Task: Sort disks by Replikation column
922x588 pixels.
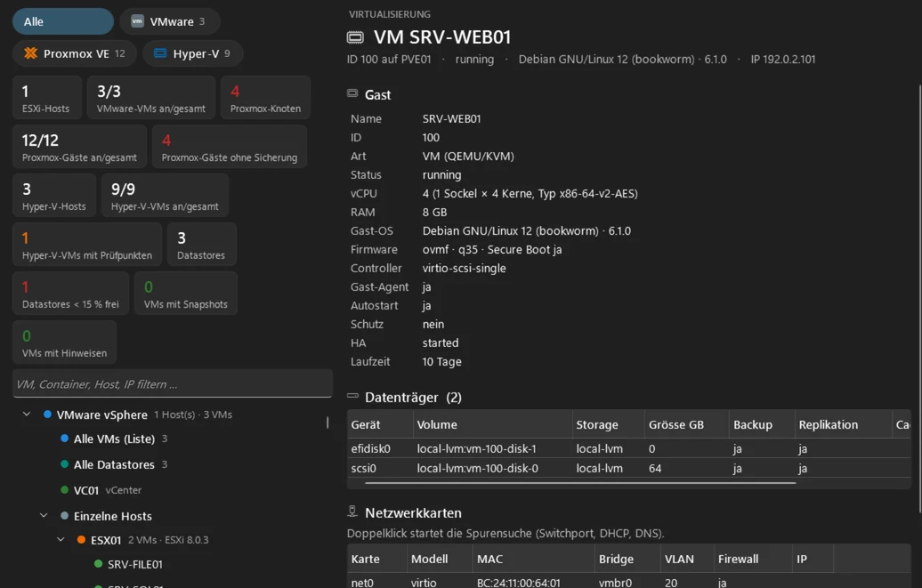Action: 843,424
